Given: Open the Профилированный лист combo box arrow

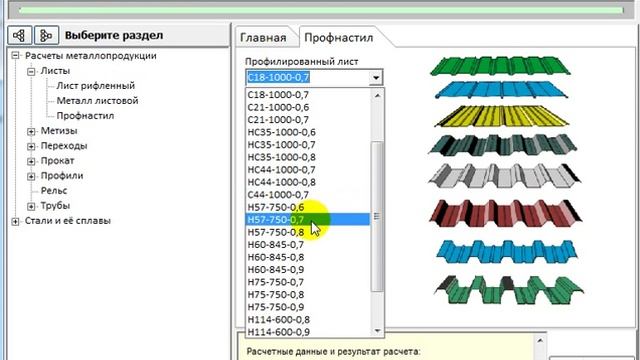Looking at the screenshot, I should (x=376, y=77).
